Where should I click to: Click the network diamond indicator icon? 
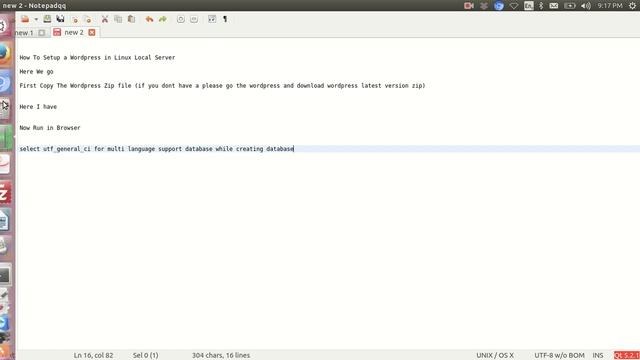[514, 6]
